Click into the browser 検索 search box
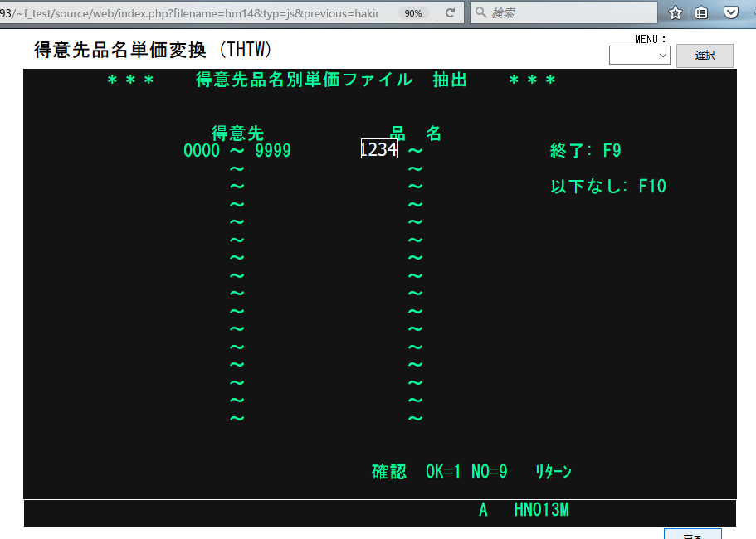Image resolution: width=756 pixels, height=539 pixels. click(568, 13)
